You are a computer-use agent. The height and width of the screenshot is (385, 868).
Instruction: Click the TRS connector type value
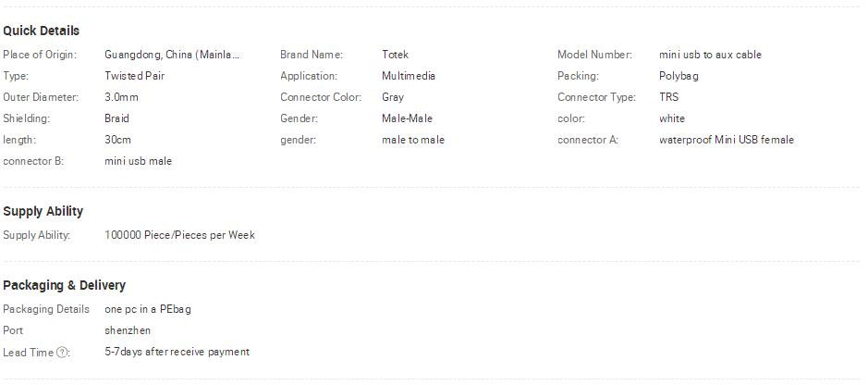668,97
